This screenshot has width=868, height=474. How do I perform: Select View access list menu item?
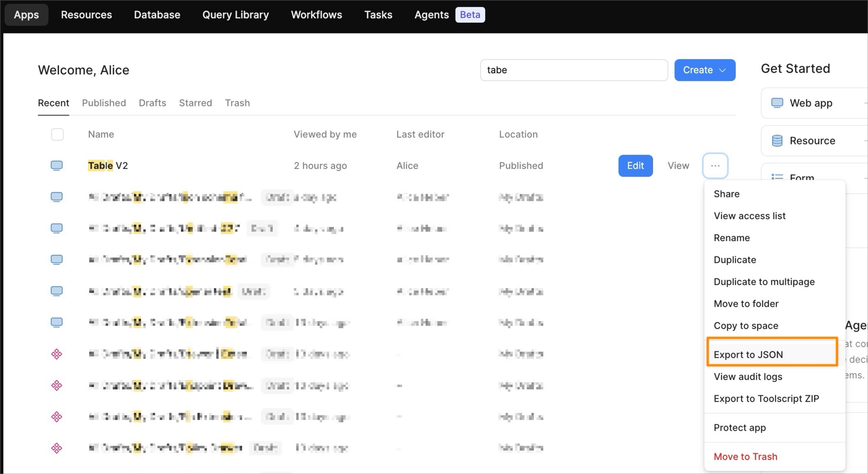coord(774,216)
